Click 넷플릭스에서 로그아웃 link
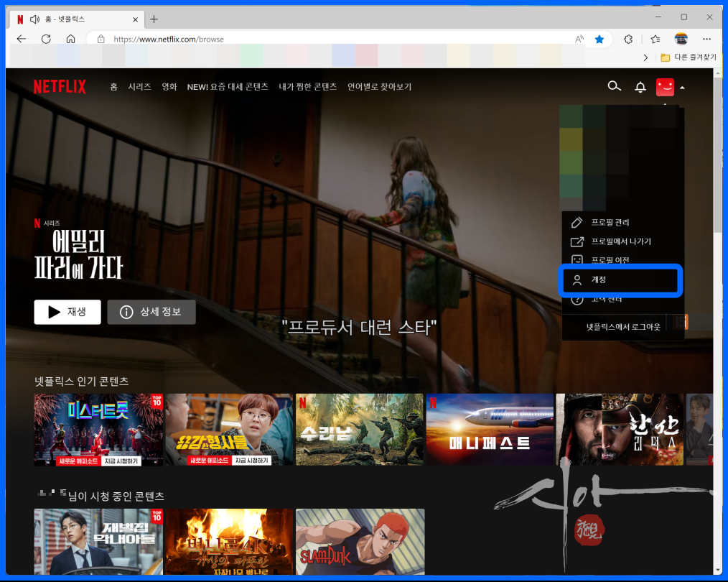The image size is (728, 582). [623, 327]
